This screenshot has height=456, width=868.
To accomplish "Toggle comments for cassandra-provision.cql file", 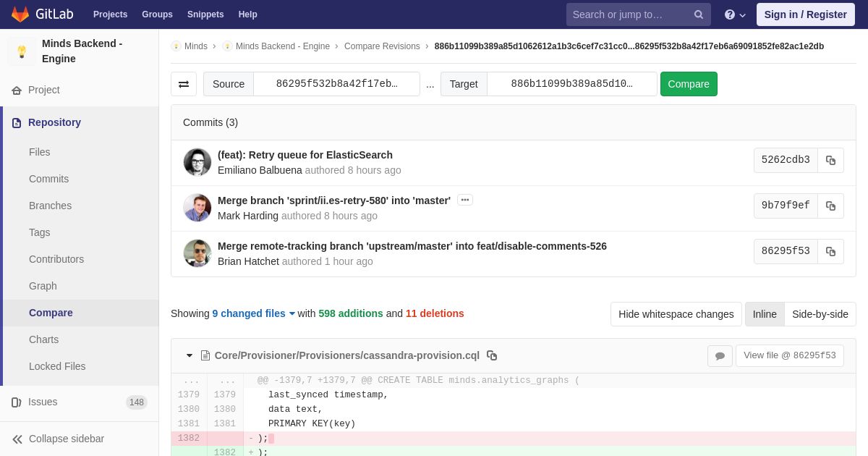I will (720, 355).
